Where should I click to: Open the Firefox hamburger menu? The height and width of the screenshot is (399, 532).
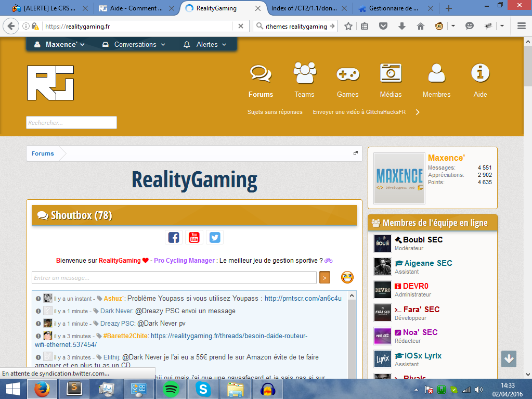pyautogui.click(x=522, y=26)
